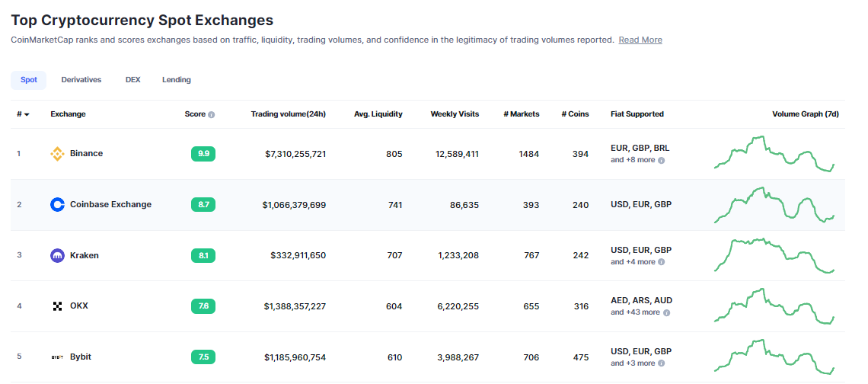This screenshot has height=384, width=868.
Task: Sort by Avg. Liquidity header
Action: point(378,114)
